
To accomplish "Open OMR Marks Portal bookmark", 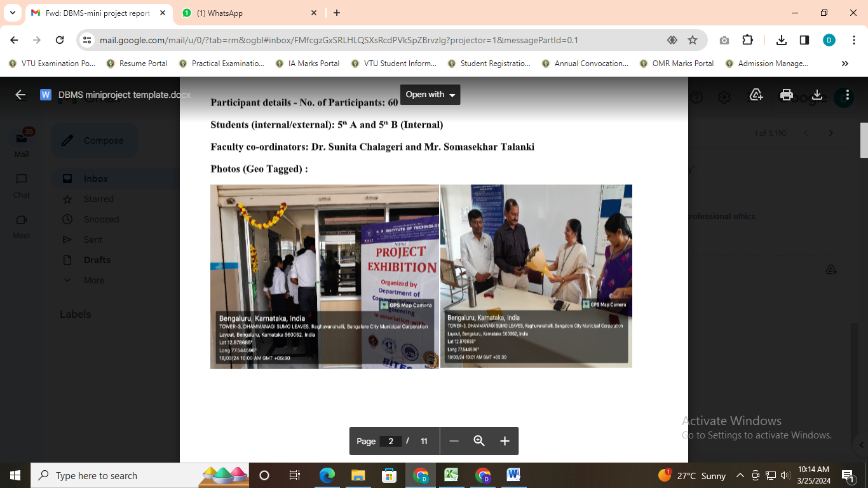I will tap(677, 64).
